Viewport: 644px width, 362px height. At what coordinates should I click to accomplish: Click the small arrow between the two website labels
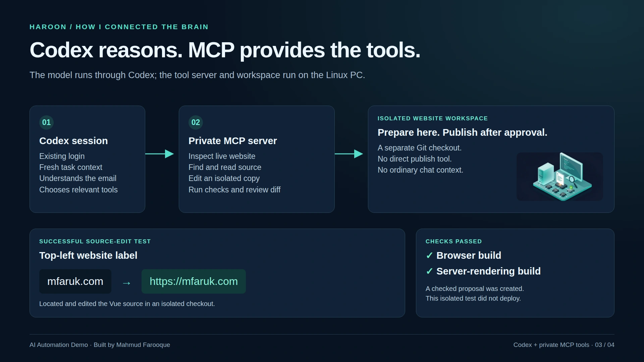click(126, 283)
